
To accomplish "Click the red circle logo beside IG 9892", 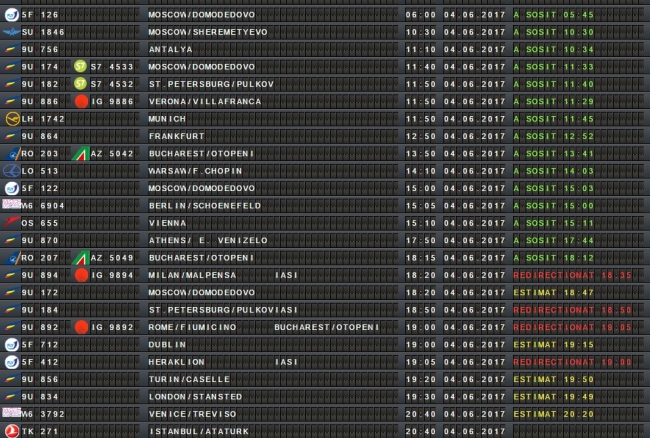I will point(81,327).
